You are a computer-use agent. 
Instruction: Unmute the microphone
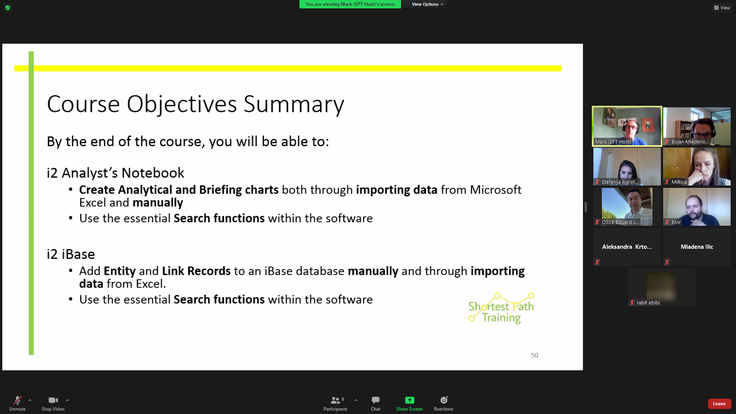[17, 401]
